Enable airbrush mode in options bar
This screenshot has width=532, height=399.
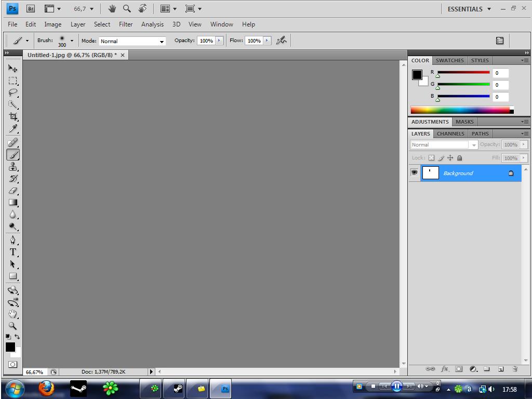281,41
